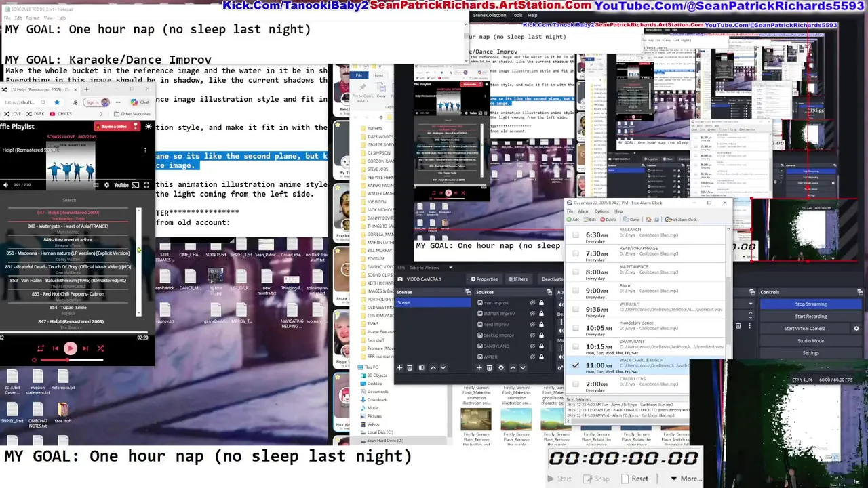
Task: Undock the OBS Scenes panel
Action: click(468, 292)
